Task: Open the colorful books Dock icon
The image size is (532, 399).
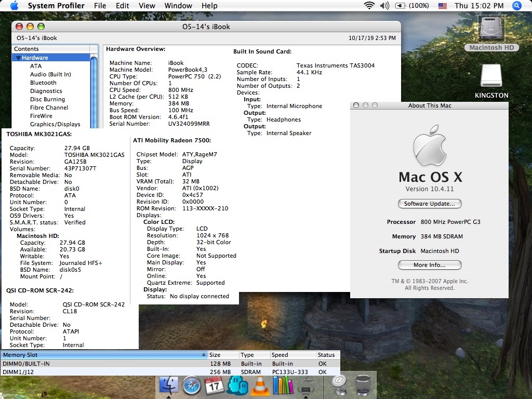Action: point(283,385)
